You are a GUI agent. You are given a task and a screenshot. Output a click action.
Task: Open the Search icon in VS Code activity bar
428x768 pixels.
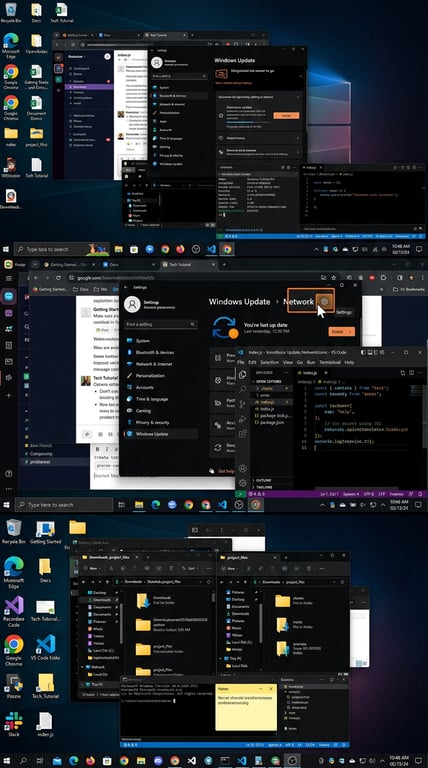[242, 389]
